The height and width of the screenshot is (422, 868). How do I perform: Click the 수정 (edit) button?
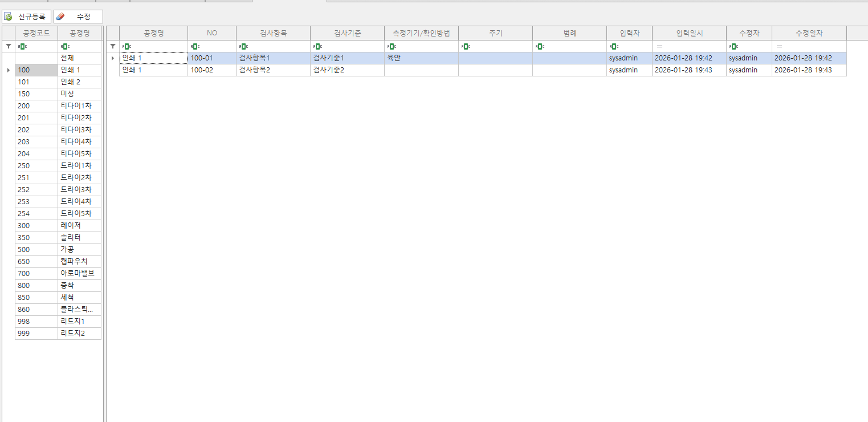pos(78,17)
